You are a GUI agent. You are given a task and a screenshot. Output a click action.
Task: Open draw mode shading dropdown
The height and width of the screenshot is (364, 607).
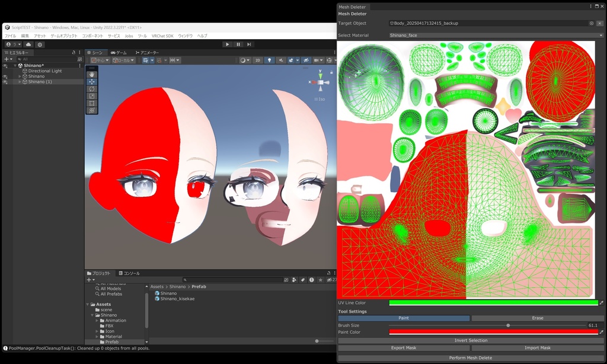[245, 60]
